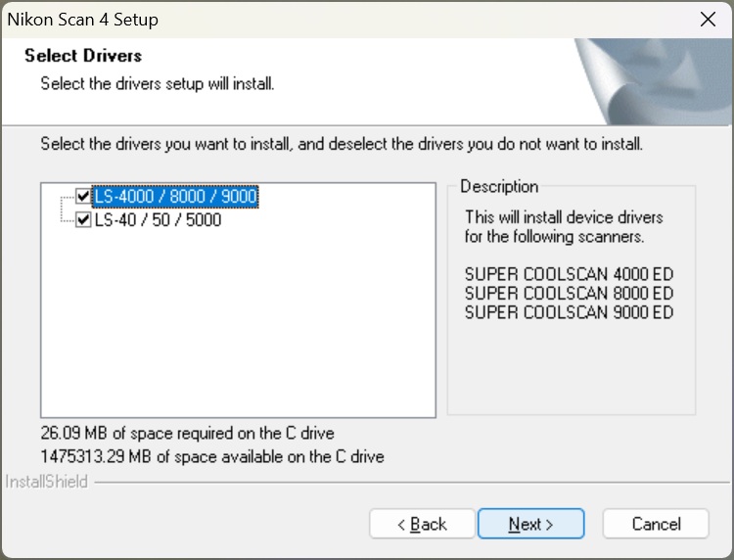The image size is (734, 560).
Task: Click the tree connector line beside LS-40 entry
Action: (67, 220)
